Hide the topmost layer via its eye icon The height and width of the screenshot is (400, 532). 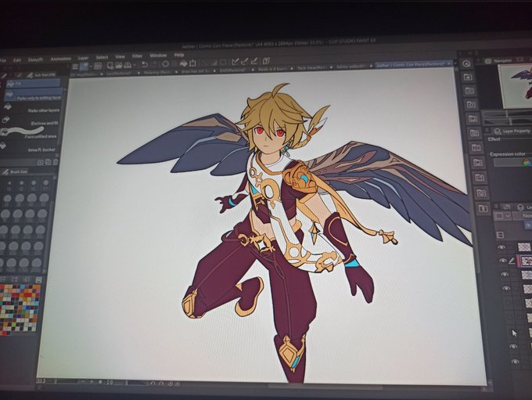pos(501,247)
